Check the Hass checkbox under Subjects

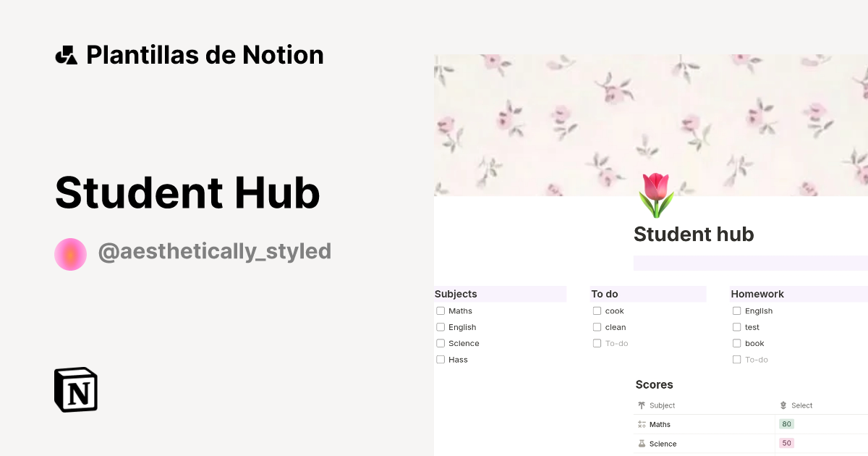[440, 359]
